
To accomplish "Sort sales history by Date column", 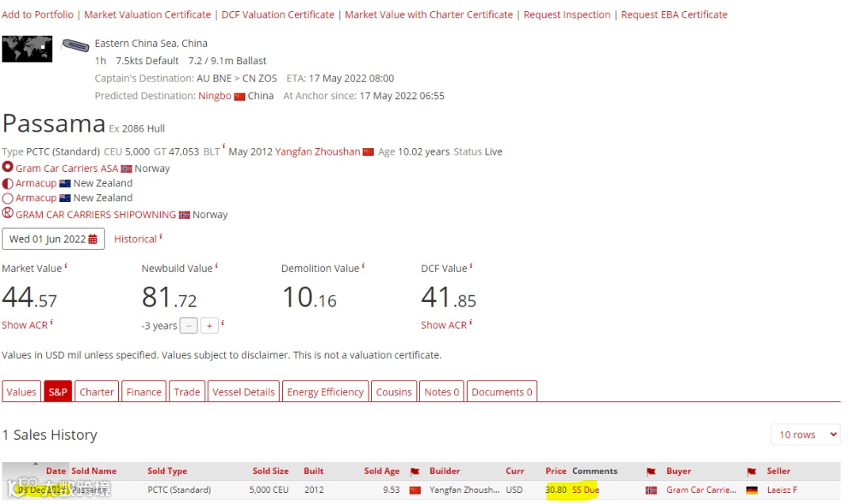I will [x=55, y=472].
